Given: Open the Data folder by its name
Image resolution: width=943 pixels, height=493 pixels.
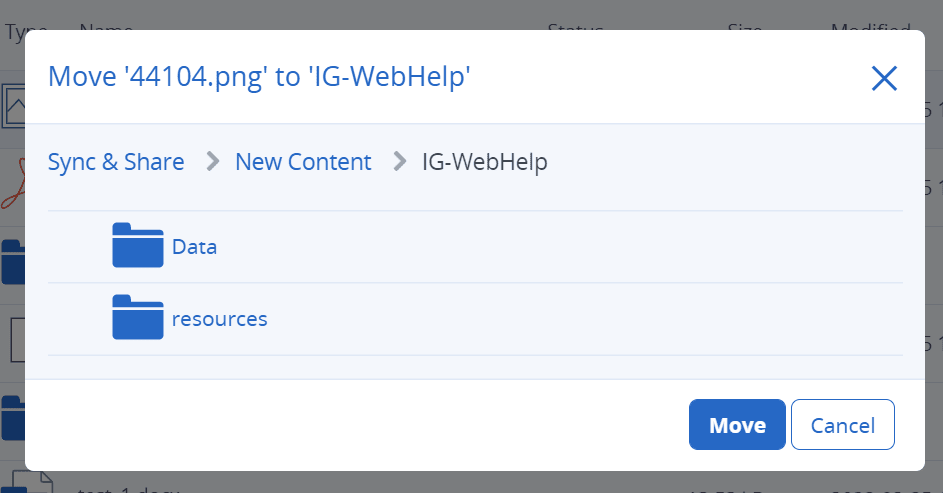Looking at the screenshot, I should click(194, 246).
